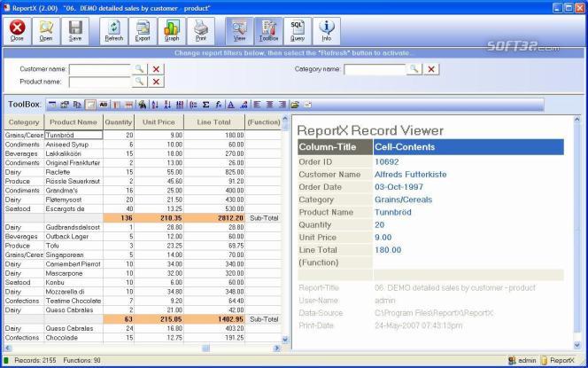Select the Teatime Chocolate cell
This screenshot has height=368, width=588.
[73, 301]
